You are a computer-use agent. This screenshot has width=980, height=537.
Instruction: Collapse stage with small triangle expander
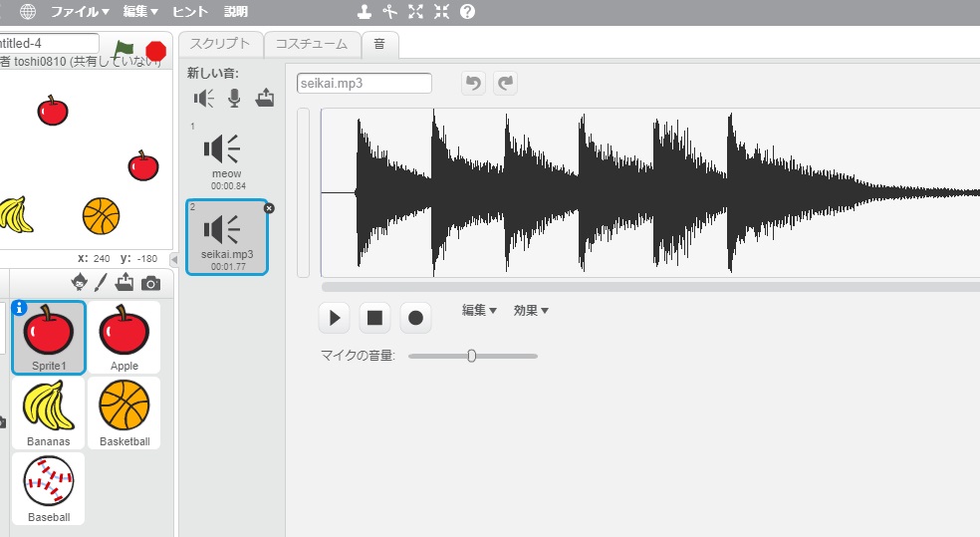click(x=174, y=259)
